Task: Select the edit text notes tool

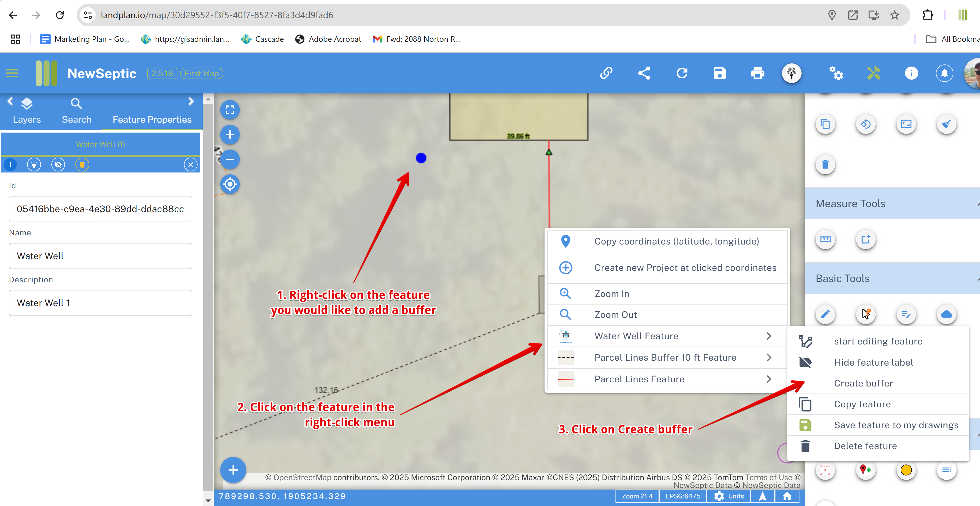Action: pyautogui.click(x=906, y=315)
